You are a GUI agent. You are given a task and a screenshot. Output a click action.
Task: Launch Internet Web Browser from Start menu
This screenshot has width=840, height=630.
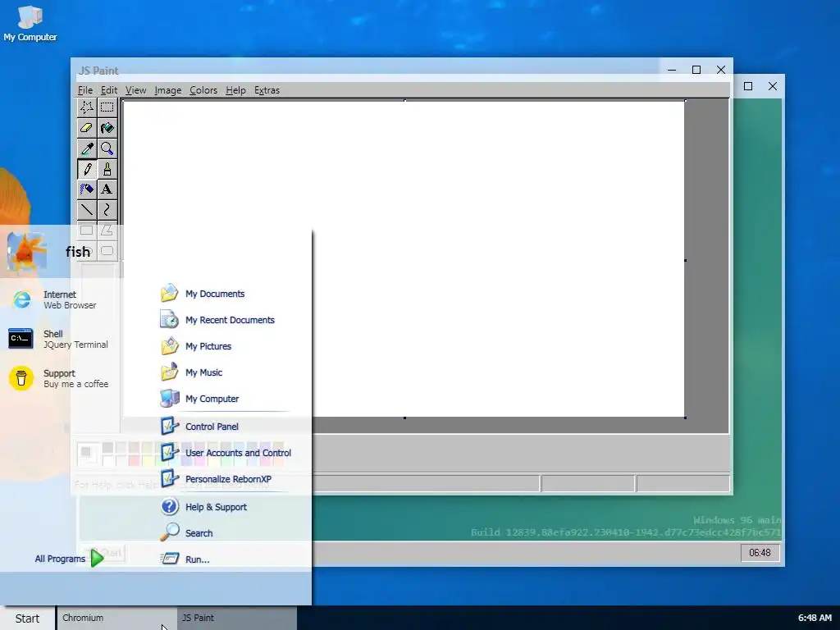coord(59,299)
